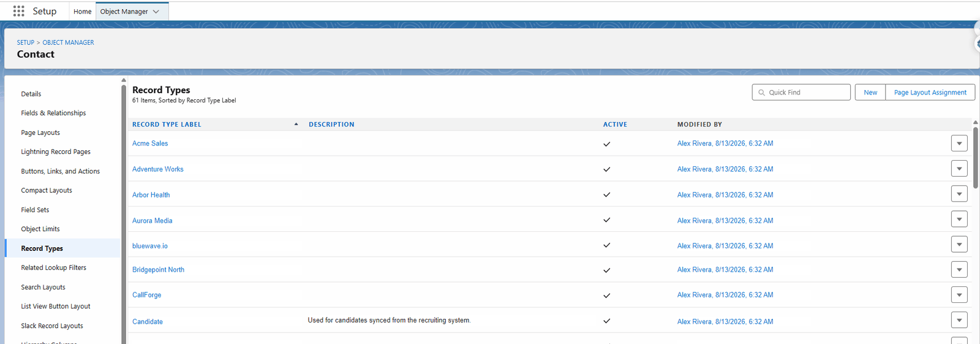
Task: Open the App Launcher grid icon
Action: click(x=19, y=11)
